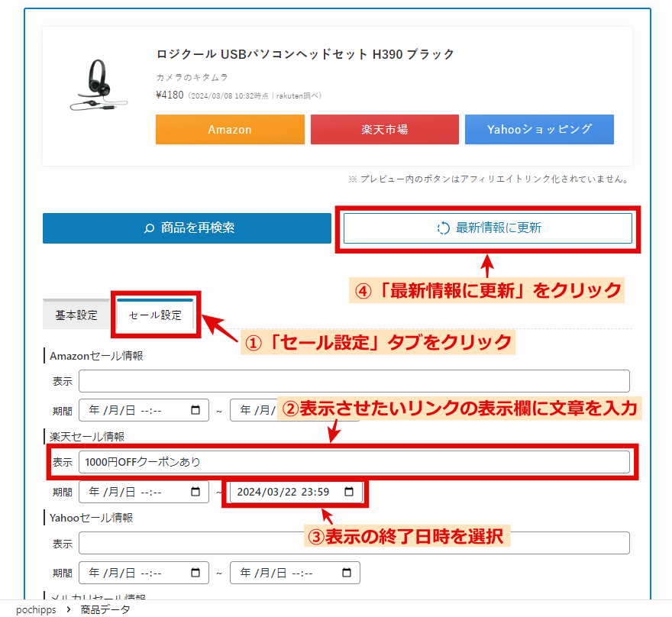Click the preview note about アフィリエイトリンク
Viewport: 672px width, 617px height.
(489, 179)
